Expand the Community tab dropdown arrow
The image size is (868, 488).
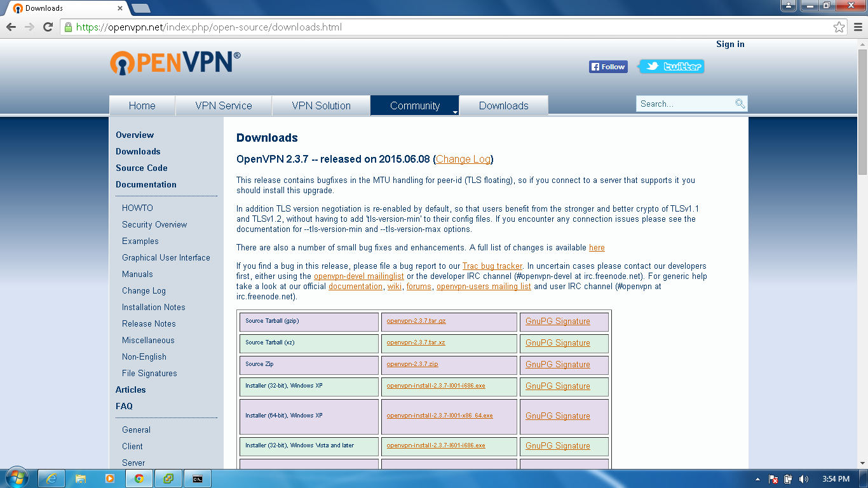point(455,112)
